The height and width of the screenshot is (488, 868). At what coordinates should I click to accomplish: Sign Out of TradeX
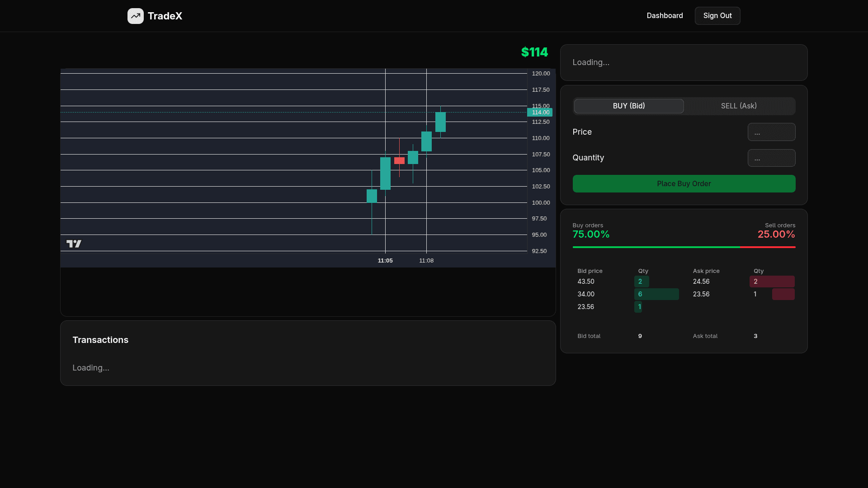pyautogui.click(x=717, y=16)
